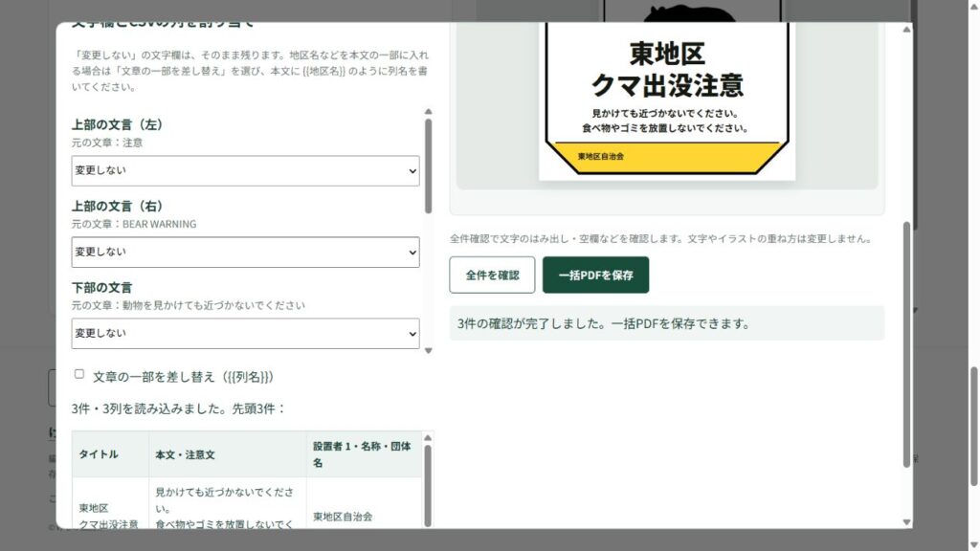Click the 3件・3列を読み込みました text
Viewport: 980px width, 551px height.
(179, 408)
